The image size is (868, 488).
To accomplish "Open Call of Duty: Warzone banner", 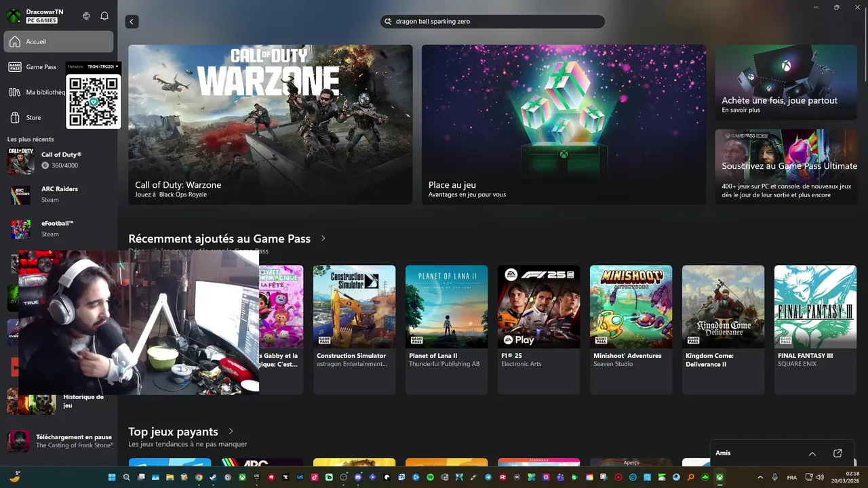I will click(270, 125).
